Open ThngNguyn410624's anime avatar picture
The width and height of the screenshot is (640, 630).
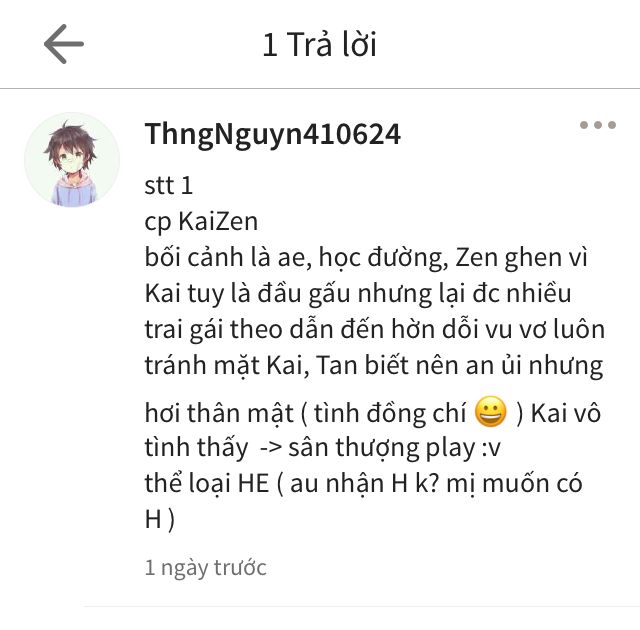(x=72, y=160)
